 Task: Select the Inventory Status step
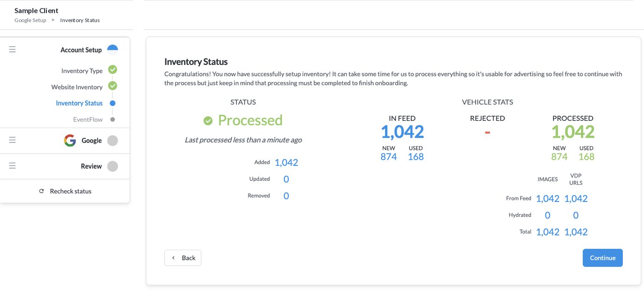(x=79, y=103)
